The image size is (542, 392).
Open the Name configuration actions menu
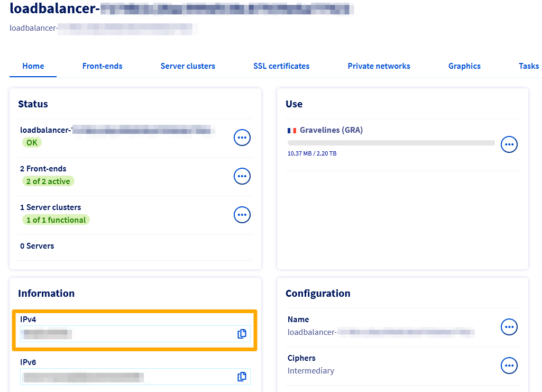coord(509,327)
